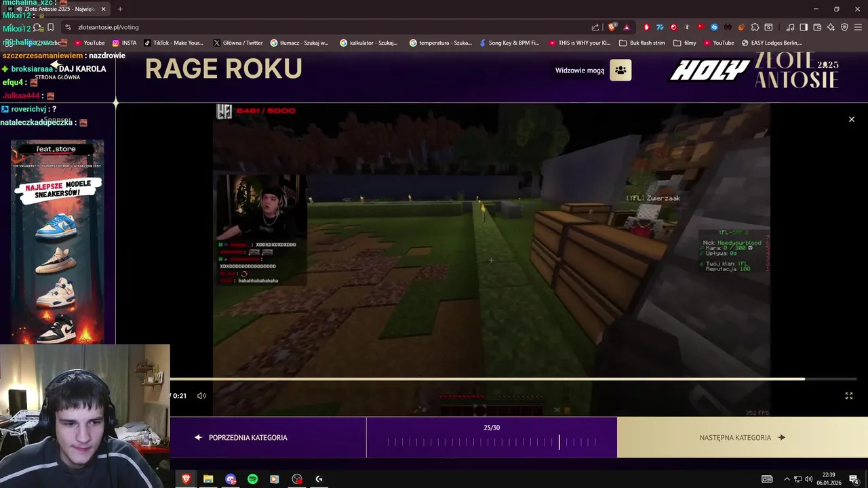Go to Poprzednia Kategoria
Screen dimensions: 868x488
(x=241, y=437)
